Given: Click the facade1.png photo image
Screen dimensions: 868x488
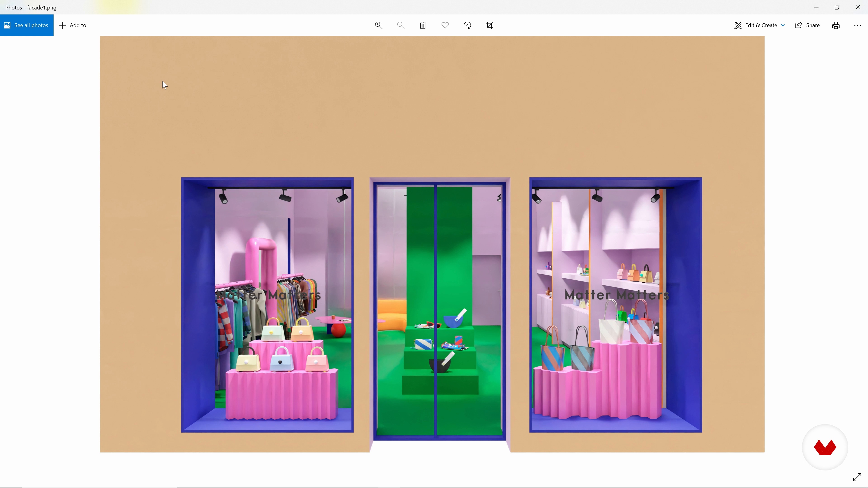Looking at the screenshot, I should tap(432, 244).
